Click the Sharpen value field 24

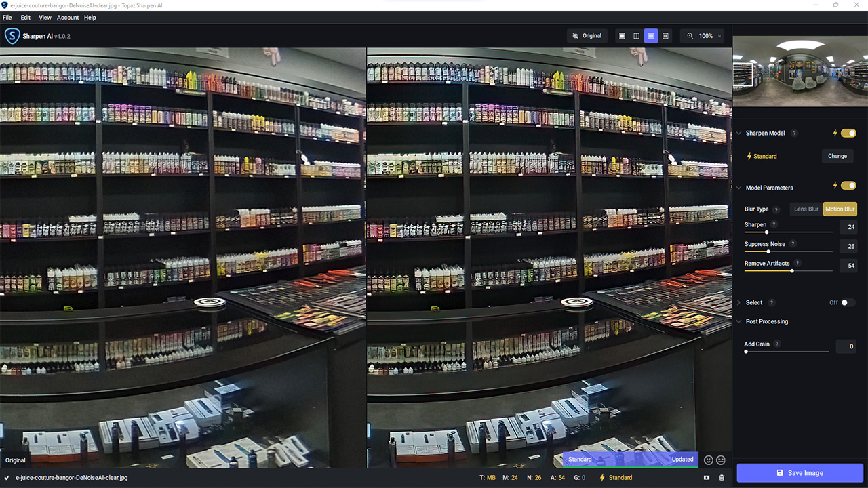pyautogui.click(x=848, y=227)
